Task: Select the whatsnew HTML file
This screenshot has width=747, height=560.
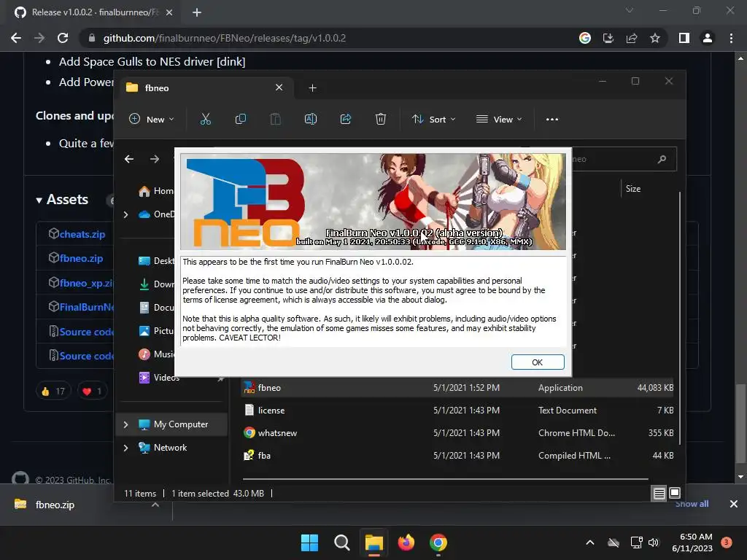Action: tap(457, 433)
